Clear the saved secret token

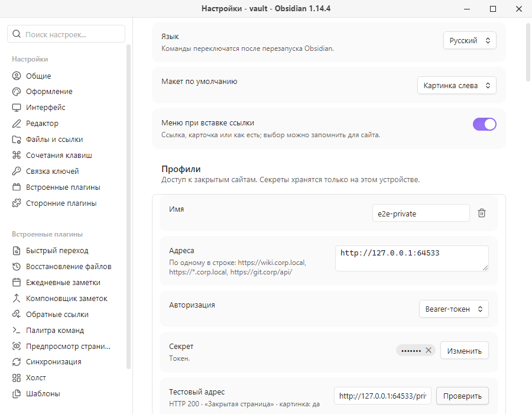(429, 350)
